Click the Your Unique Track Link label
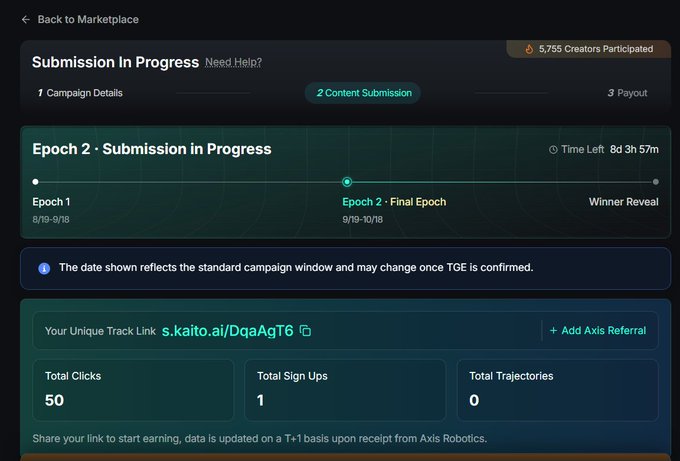The height and width of the screenshot is (461, 680). pyautogui.click(x=100, y=331)
